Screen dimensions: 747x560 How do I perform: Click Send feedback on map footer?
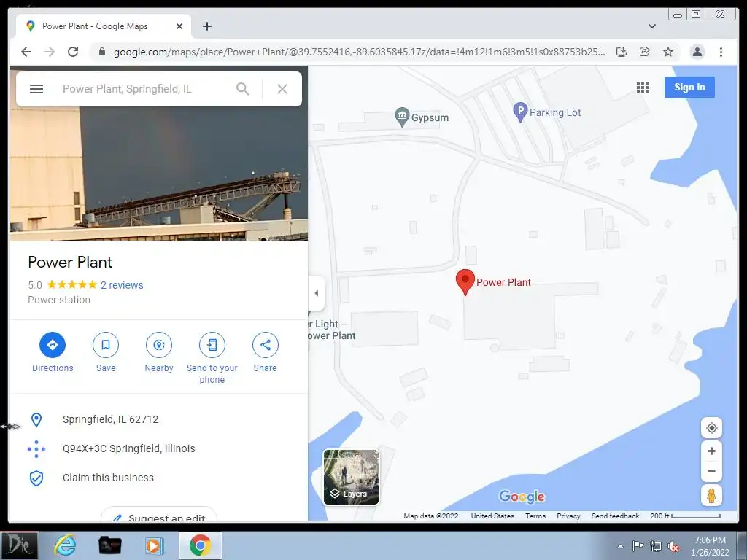tap(615, 516)
